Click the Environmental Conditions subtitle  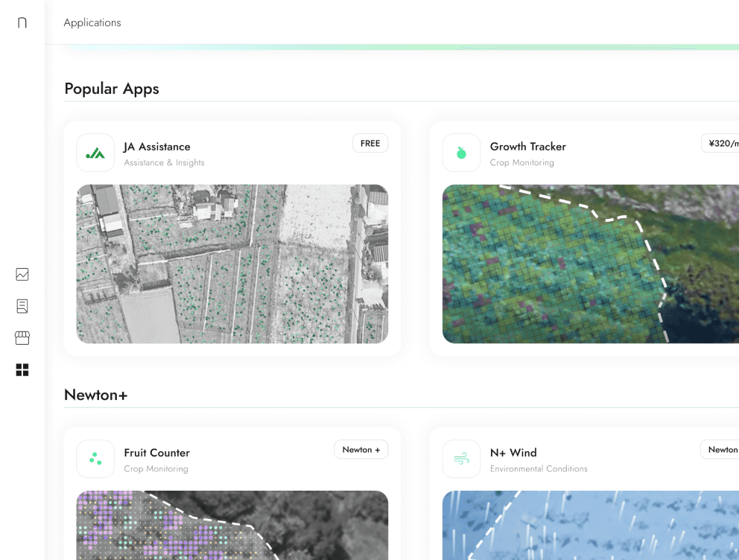tap(539, 468)
